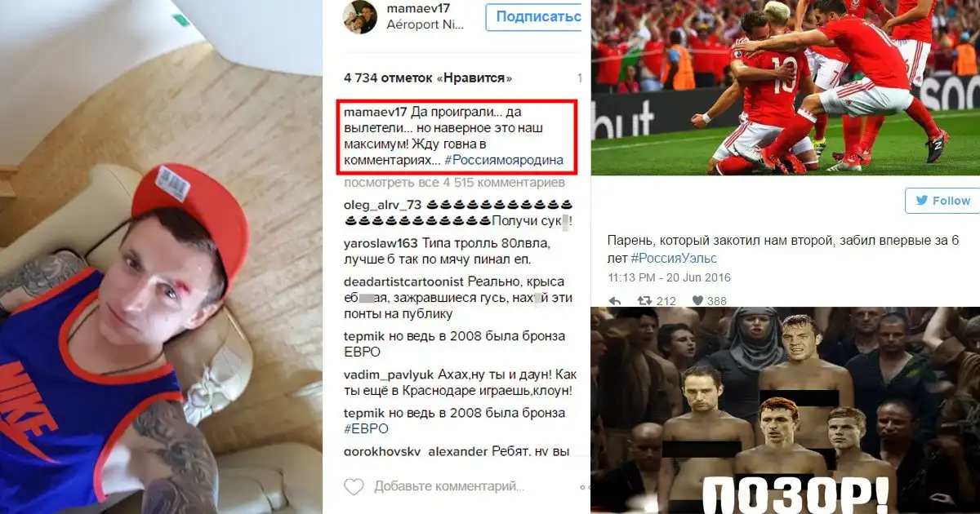The width and height of the screenshot is (980, 514).
Task: Click the heart like icon below comments
Action: (354, 487)
